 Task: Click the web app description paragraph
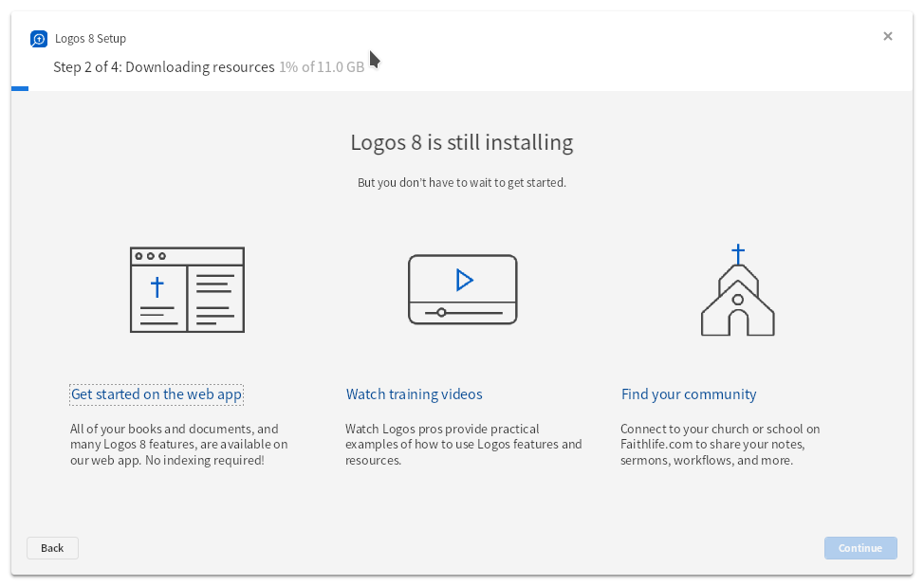(x=179, y=445)
